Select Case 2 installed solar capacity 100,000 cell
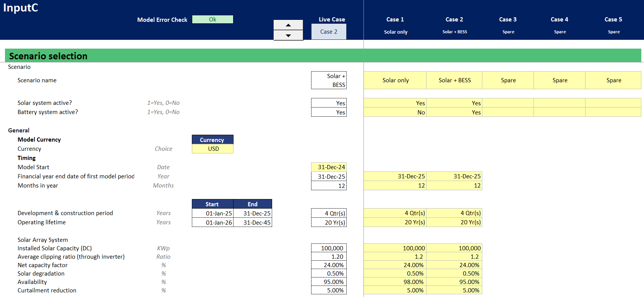This screenshot has width=644, height=297. [454, 248]
